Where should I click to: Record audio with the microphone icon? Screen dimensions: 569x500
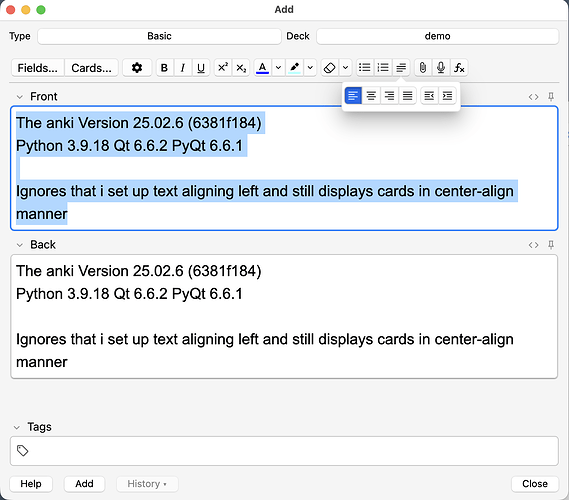point(441,68)
